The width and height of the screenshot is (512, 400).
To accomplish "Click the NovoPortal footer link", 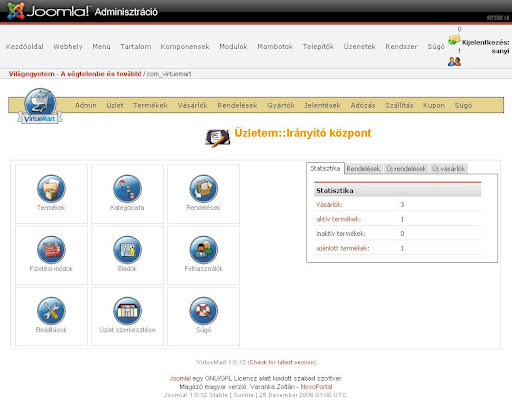I will pos(316,387).
